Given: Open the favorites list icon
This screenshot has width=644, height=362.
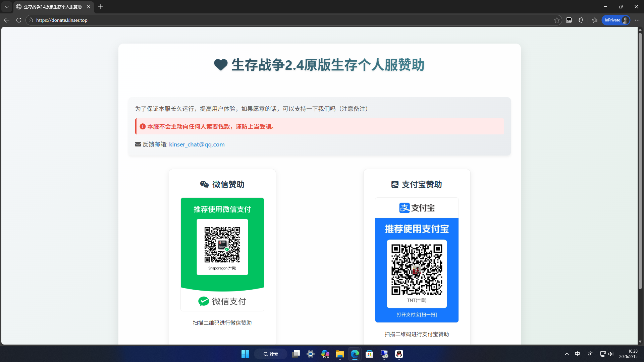Looking at the screenshot, I should pos(595,20).
